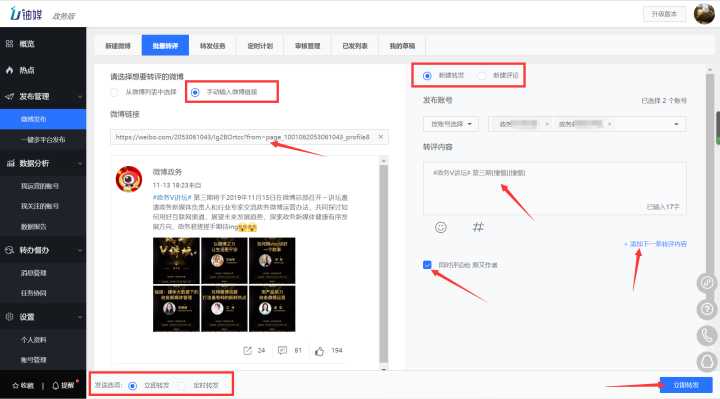Collapse the 发布管理 sidebar group chevron
The image size is (720, 399).
pyautogui.click(x=80, y=97)
